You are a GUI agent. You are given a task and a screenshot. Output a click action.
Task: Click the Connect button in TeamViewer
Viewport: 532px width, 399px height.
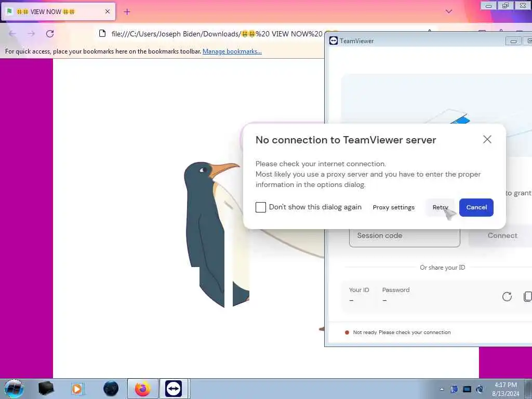[x=502, y=235]
